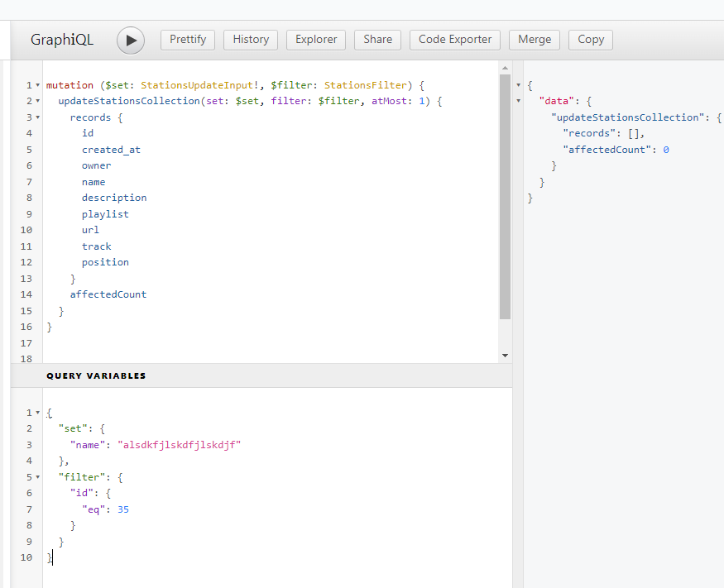
Task: Open the History panel
Action: click(x=251, y=40)
